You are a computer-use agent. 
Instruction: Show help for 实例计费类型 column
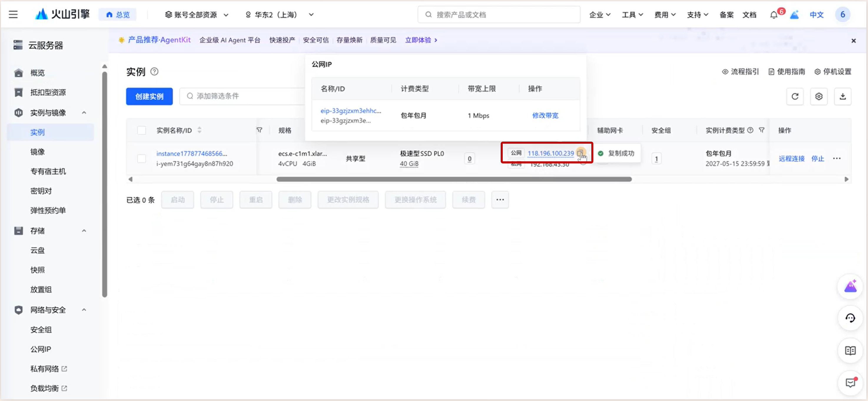pyautogui.click(x=750, y=130)
